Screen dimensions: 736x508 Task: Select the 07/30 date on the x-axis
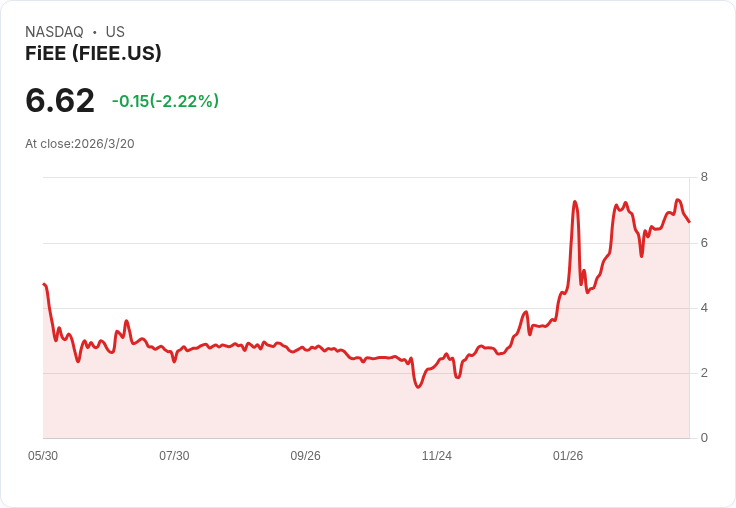(174, 456)
